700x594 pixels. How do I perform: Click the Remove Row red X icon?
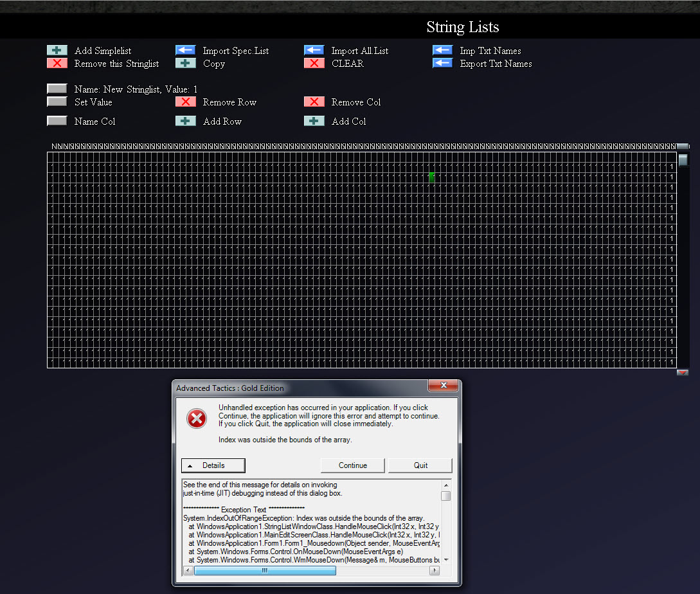[x=186, y=102]
